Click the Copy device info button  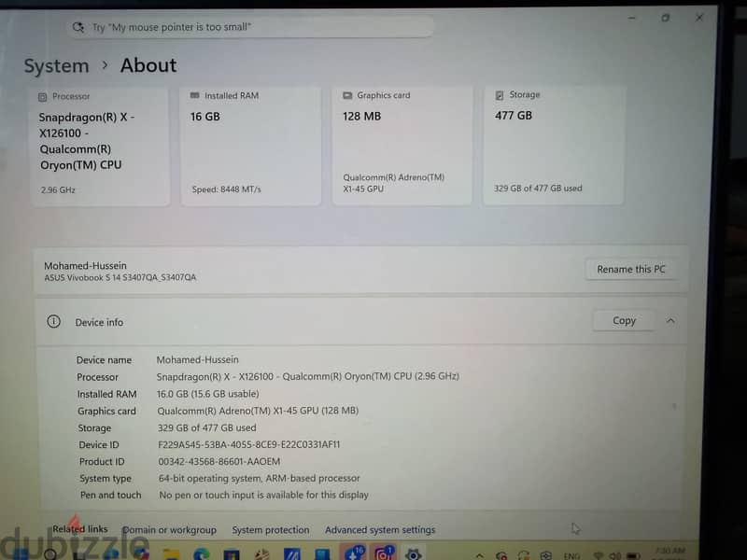click(x=624, y=320)
